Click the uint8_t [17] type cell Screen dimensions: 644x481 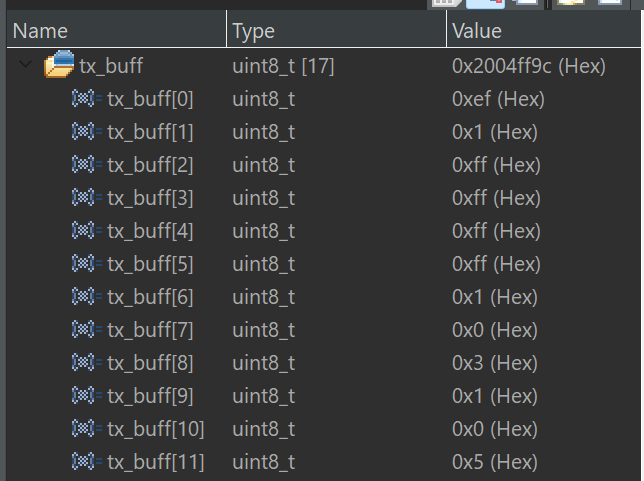tap(283, 66)
